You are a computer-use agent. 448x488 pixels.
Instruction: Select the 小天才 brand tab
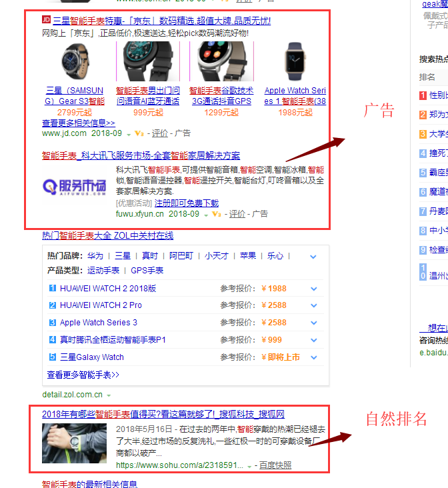point(217,256)
